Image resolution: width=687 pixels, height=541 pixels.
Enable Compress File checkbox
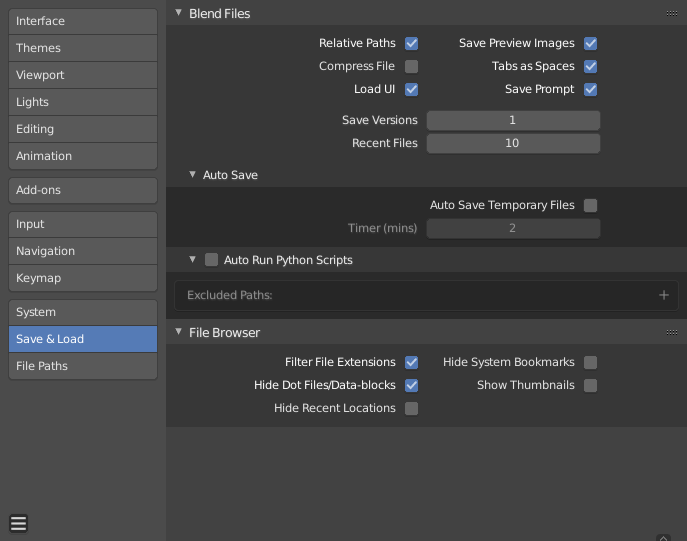pyautogui.click(x=411, y=66)
